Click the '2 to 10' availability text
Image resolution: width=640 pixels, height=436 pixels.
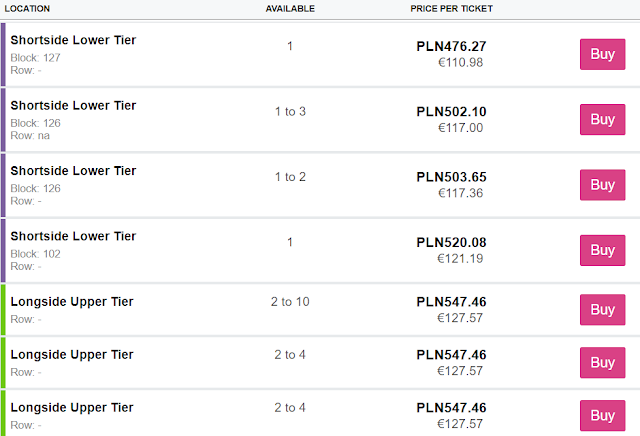pyautogui.click(x=290, y=301)
